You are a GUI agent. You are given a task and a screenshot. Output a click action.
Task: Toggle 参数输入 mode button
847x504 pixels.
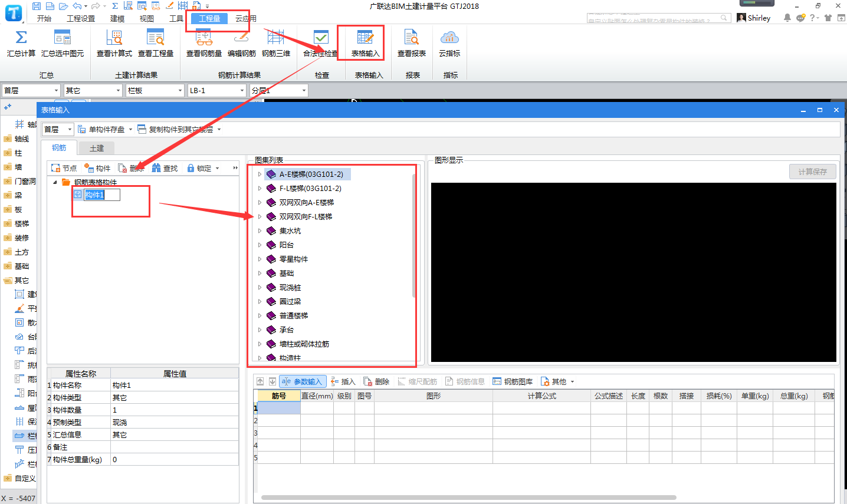303,381
